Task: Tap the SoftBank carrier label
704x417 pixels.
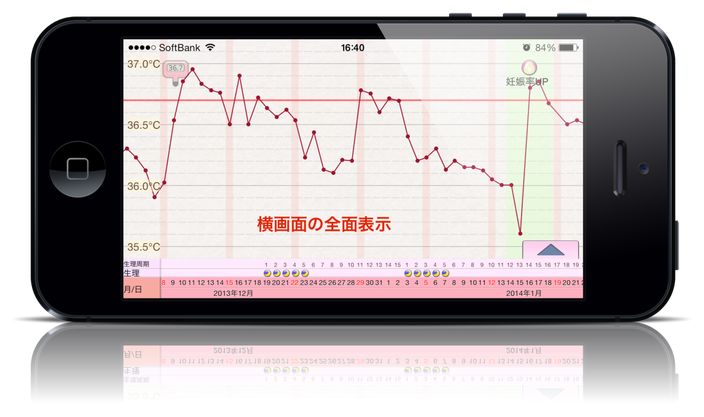Action: [180, 48]
